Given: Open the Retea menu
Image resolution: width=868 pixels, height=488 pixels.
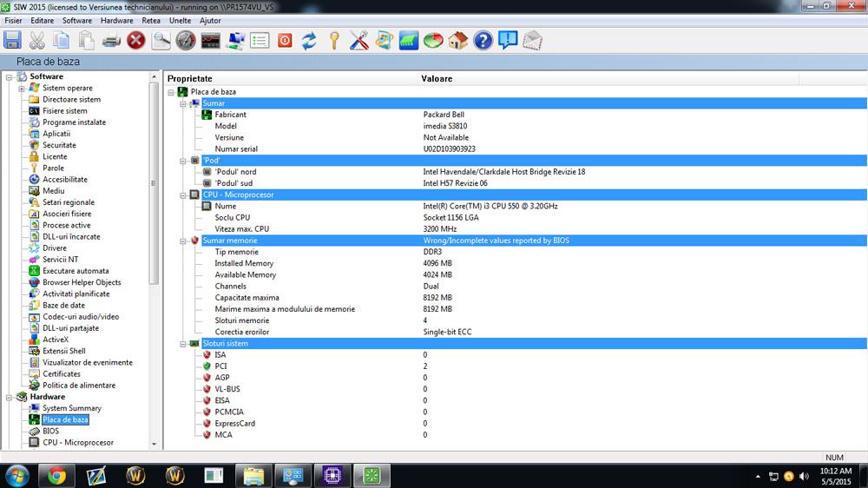Looking at the screenshot, I should click(150, 21).
